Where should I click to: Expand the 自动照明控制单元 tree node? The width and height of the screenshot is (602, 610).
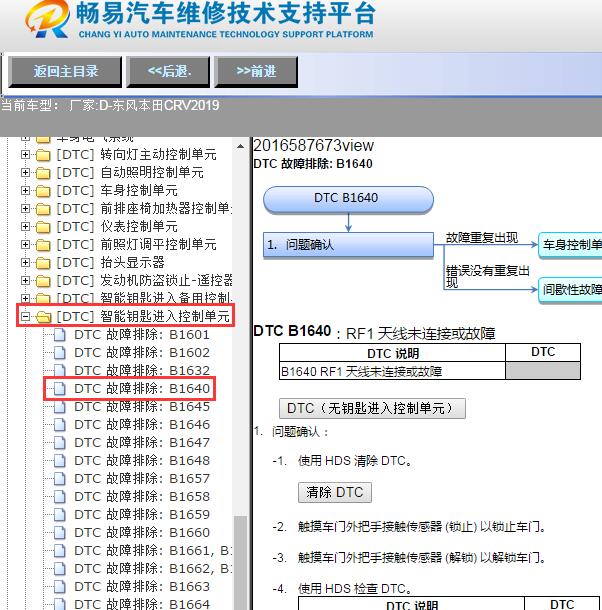click(25, 173)
